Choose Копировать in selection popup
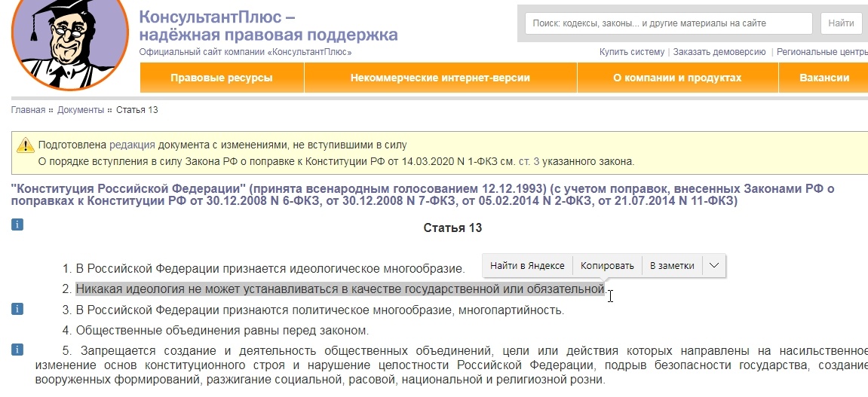 coord(607,265)
